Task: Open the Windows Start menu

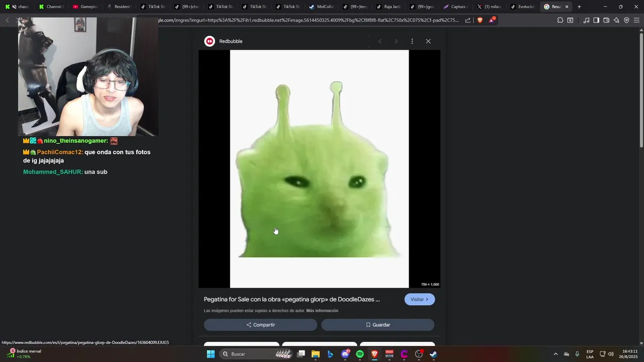Action: coord(211,354)
